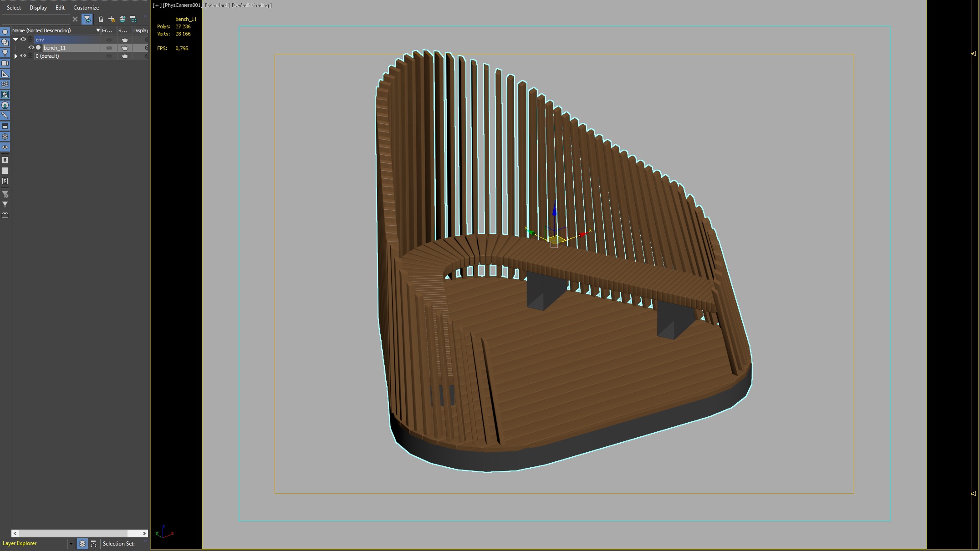Toggle visibility of 0 (default) layer

pyautogui.click(x=23, y=56)
